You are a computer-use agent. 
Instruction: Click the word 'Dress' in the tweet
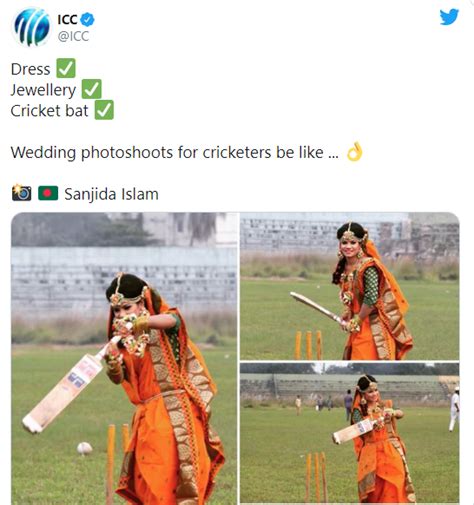pos(30,69)
